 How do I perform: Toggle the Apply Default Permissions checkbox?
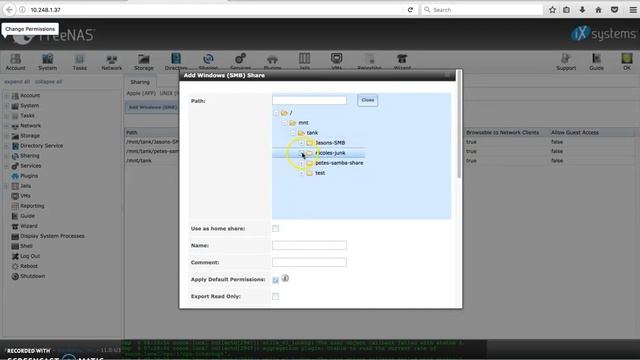click(276, 280)
